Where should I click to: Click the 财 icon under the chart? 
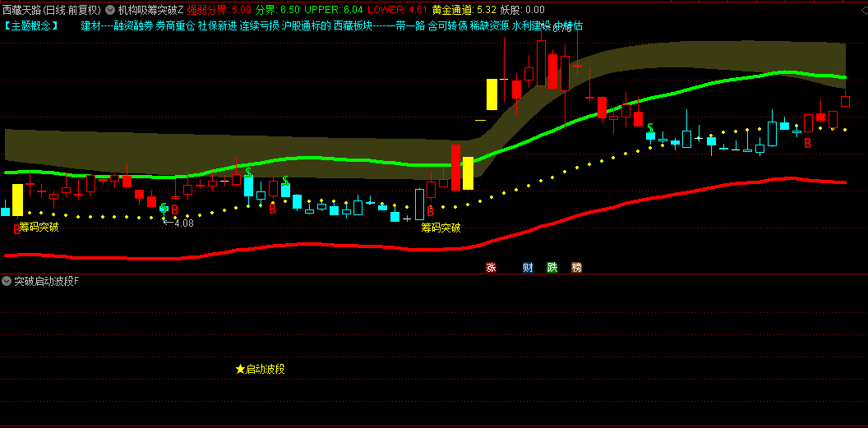(x=528, y=268)
